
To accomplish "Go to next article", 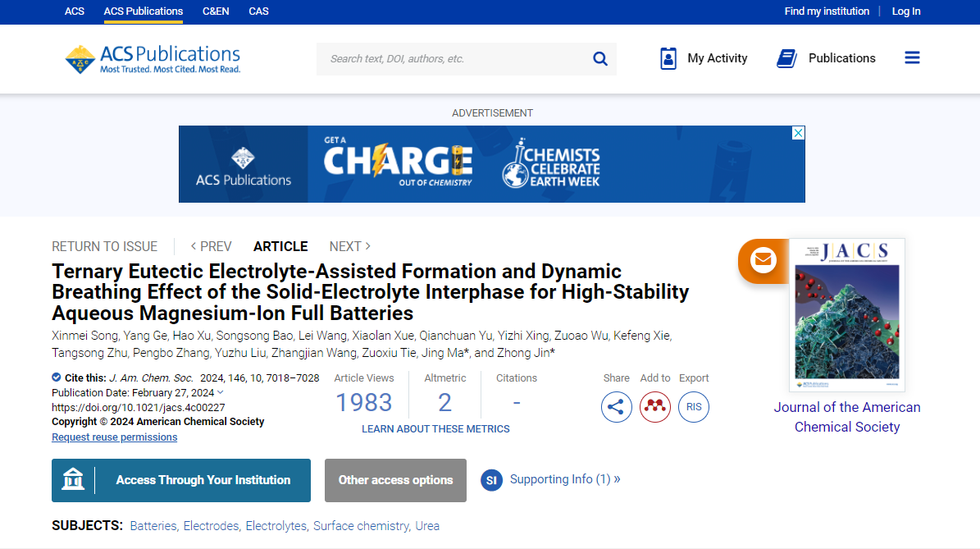I will click(x=350, y=246).
